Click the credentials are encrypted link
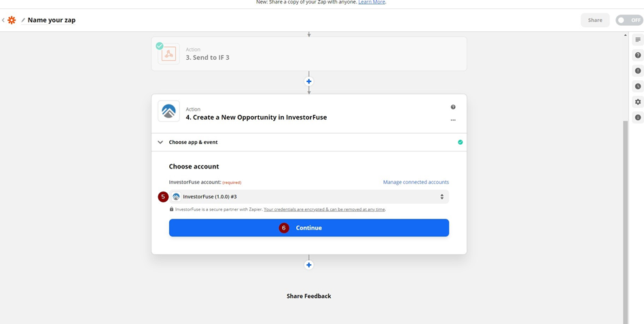The height and width of the screenshot is (324, 644). (x=325, y=209)
